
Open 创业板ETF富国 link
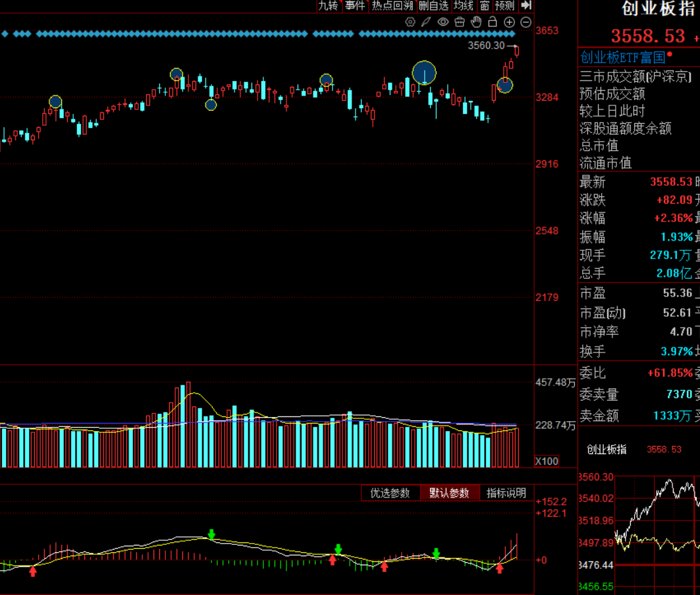pos(623,57)
